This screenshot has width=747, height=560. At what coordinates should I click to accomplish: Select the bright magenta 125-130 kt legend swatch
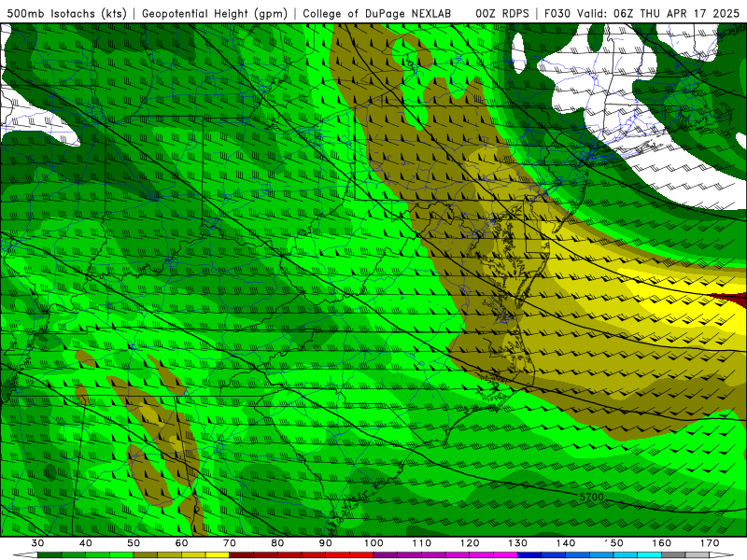pyautogui.click(x=505, y=555)
